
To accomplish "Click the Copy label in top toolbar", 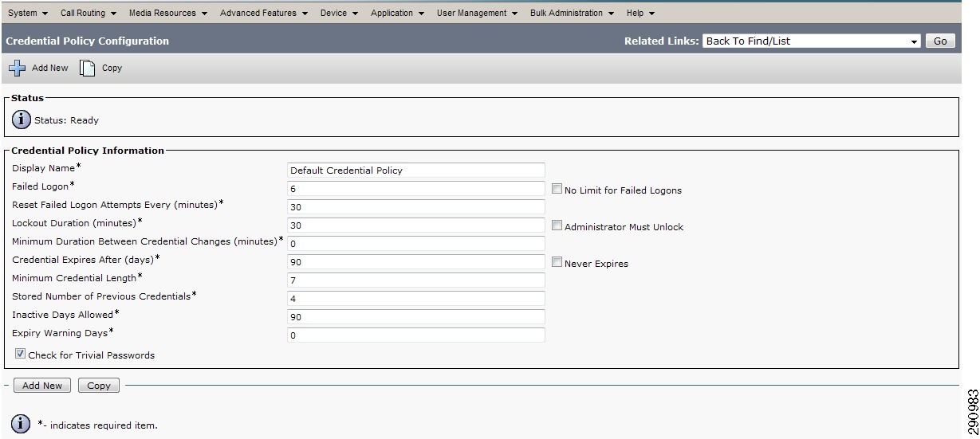I will tap(112, 69).
